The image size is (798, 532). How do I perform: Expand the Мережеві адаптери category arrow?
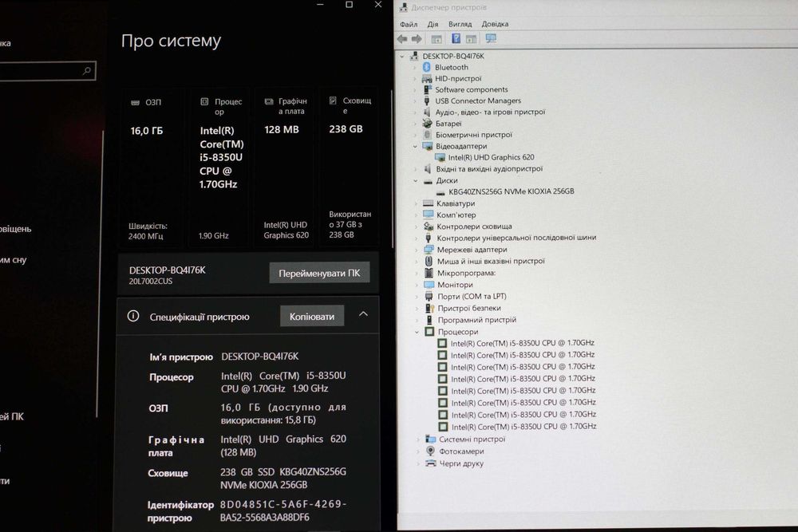[417, 250]
